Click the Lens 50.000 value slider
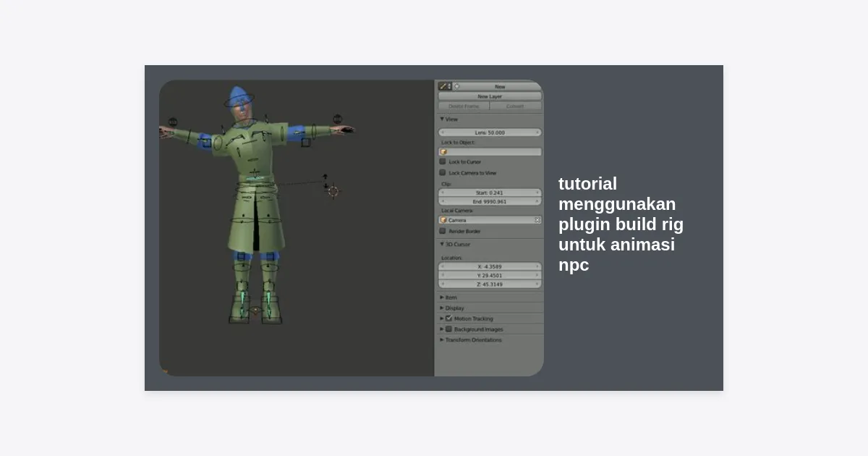The width and height of the screenshot is (868, 456). point(490,132)
